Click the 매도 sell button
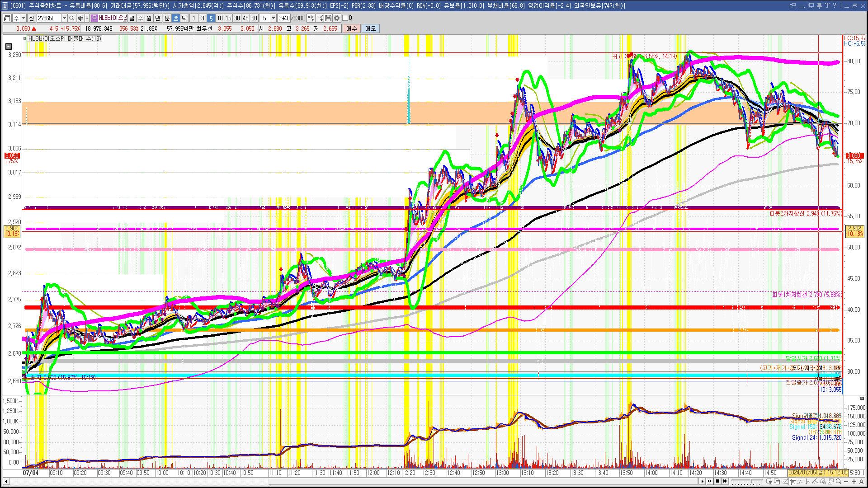 [371, 28]
